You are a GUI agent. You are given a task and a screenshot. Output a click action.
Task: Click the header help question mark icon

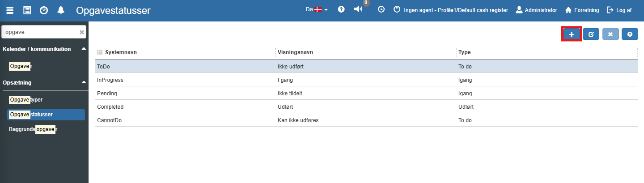tap(341, 9)
